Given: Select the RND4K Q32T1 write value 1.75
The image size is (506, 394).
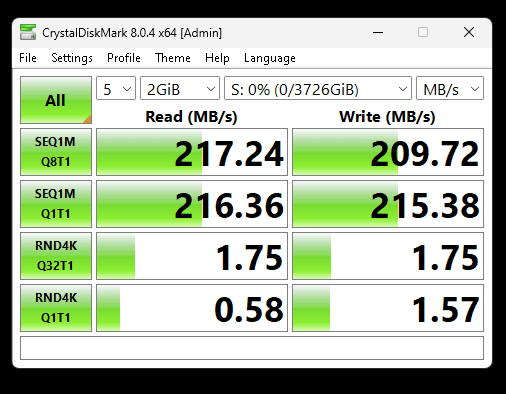Looking at the screenshot, I should click(x=388, y=256).
